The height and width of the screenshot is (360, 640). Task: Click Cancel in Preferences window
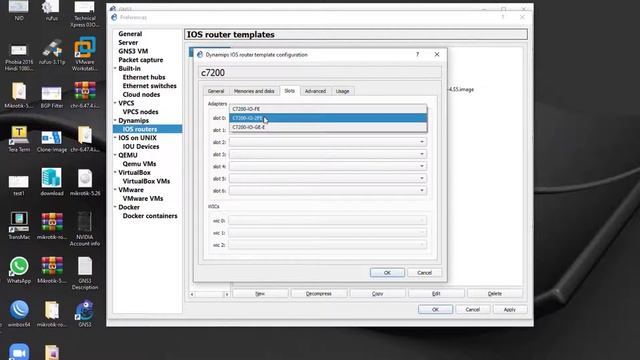coord(473,309)
